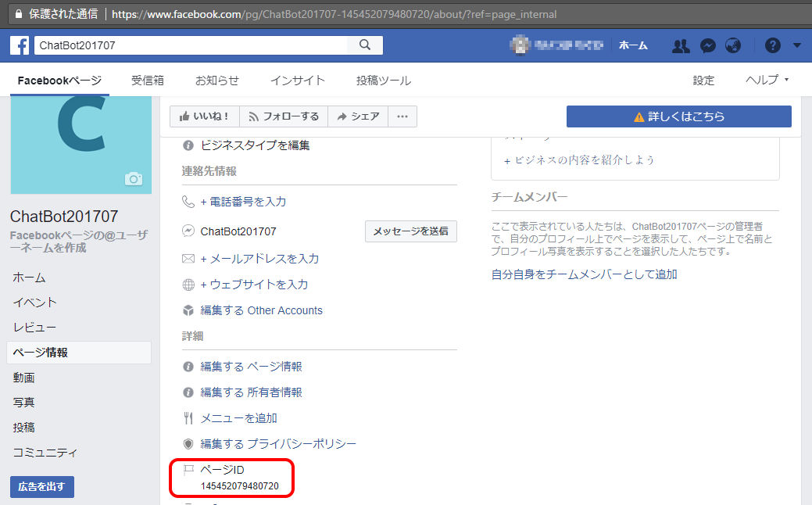
Task: Expand the ヘルプ dropdown menu
Action: tap(767, 80)
